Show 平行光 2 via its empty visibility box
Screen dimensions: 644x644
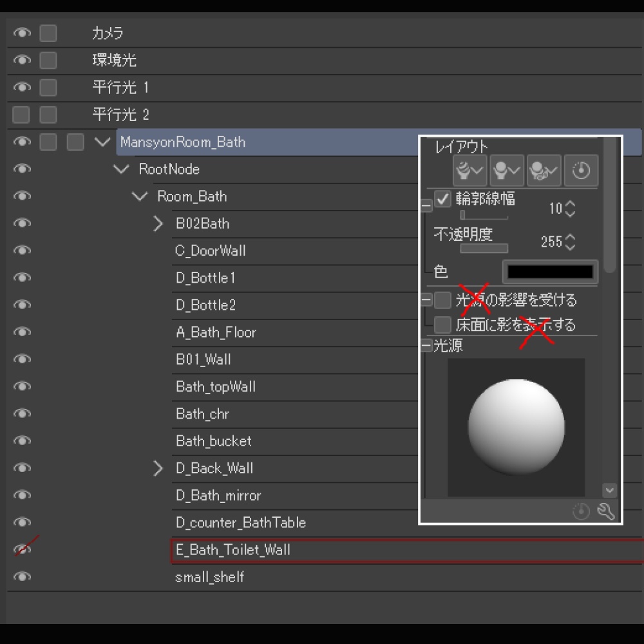21,115
